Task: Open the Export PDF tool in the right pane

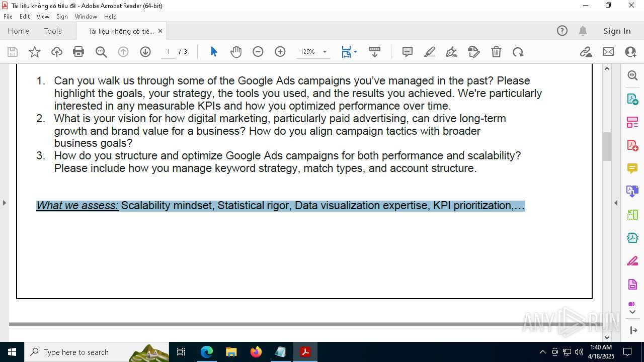Action: pos(632,99)
